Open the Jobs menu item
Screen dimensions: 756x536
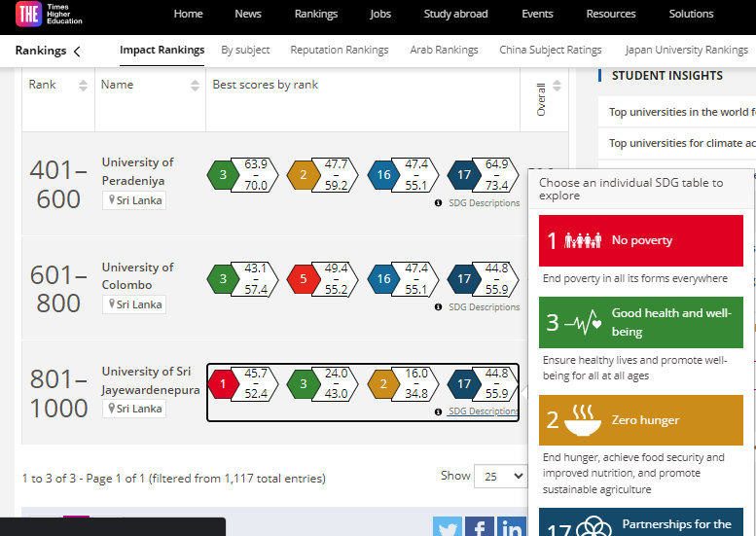(x=380, y=14)
